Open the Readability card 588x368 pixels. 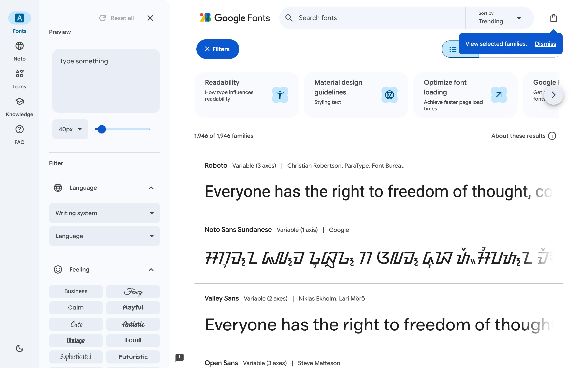[x=246, y=95]
